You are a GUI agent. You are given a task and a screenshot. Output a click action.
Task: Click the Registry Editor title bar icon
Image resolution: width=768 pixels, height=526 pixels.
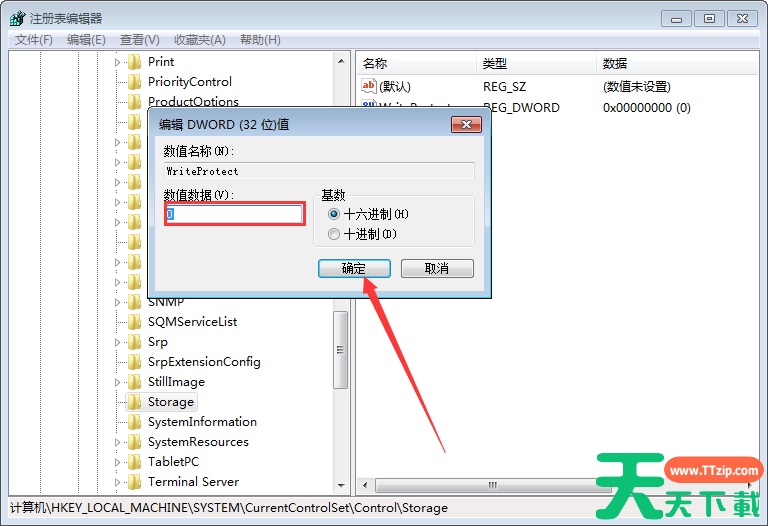pos(18,19)
